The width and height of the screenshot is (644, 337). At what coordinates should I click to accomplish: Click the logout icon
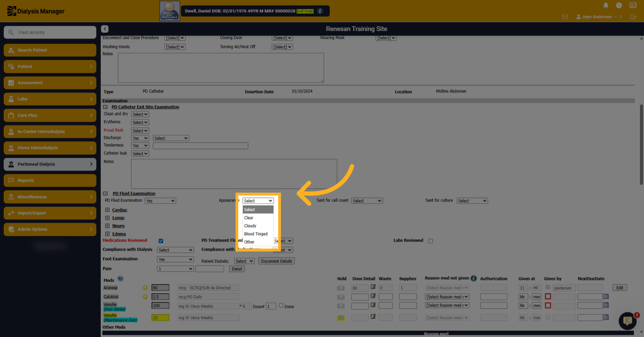pos(633,17)
